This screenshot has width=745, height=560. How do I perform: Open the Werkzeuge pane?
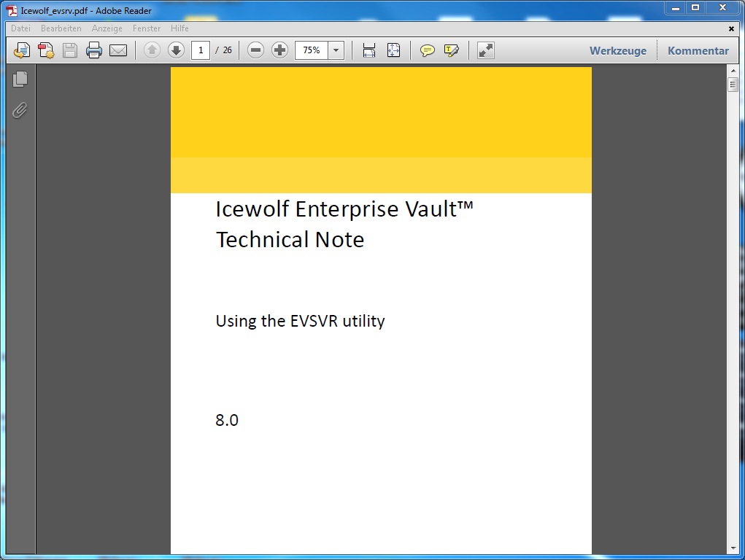pos(617,51)
